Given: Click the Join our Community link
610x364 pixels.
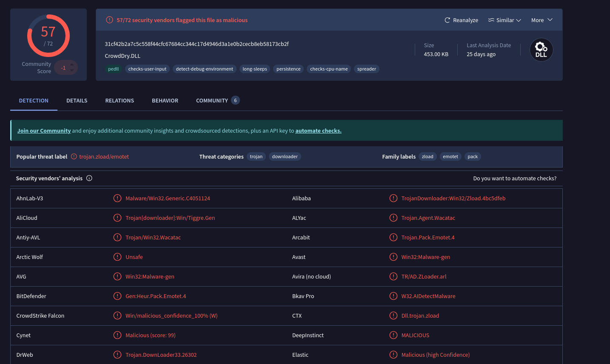Looking at the screenshot, I should click(x=44, y=131).
